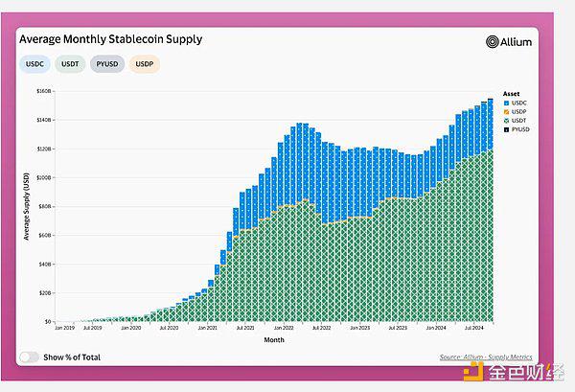Toggle the USDT filter pill
The height and width of the screenshot is (392, 575).
(x=71, y=64)
